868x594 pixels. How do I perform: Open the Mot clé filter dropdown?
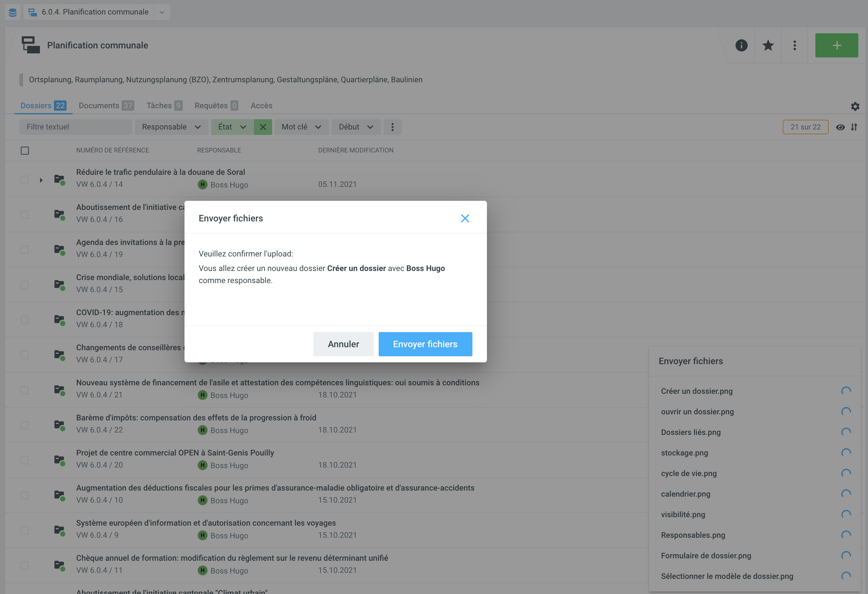[x=301, y=127]
